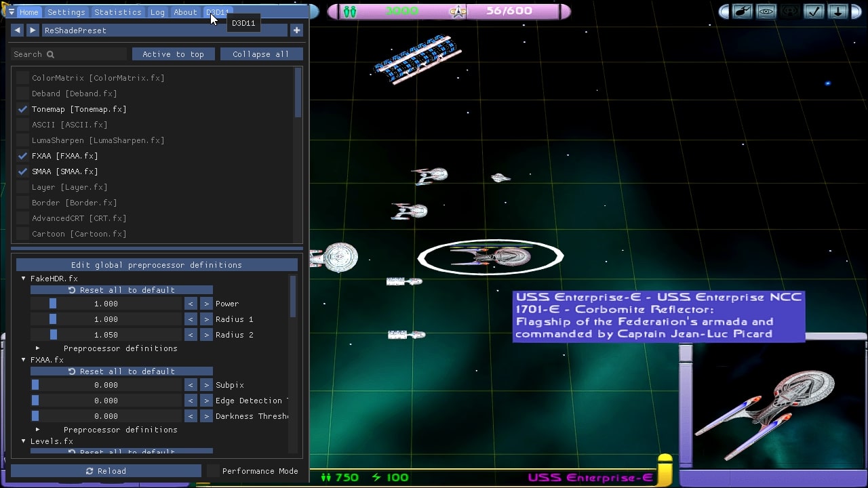
Task: Click the down arrow icon in top-right toolbar
Action: coord(838,12)
